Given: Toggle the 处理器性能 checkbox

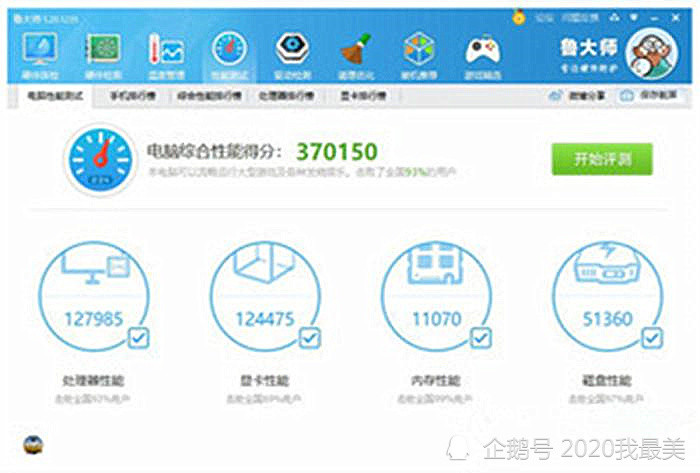Looking at the screenshot, I should click(x=138, y=338).
